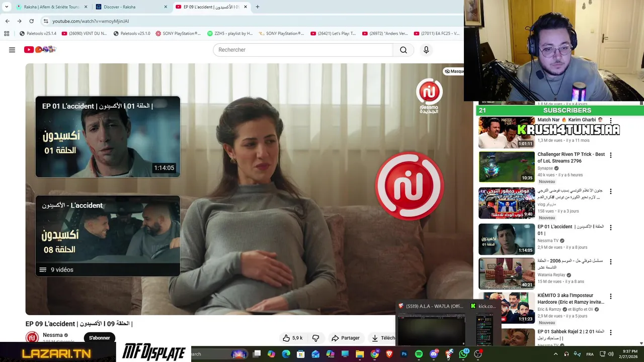Open Nessma channel avatar
The height and width of the screenshot is (362, 644).
[x=32, y=337]
